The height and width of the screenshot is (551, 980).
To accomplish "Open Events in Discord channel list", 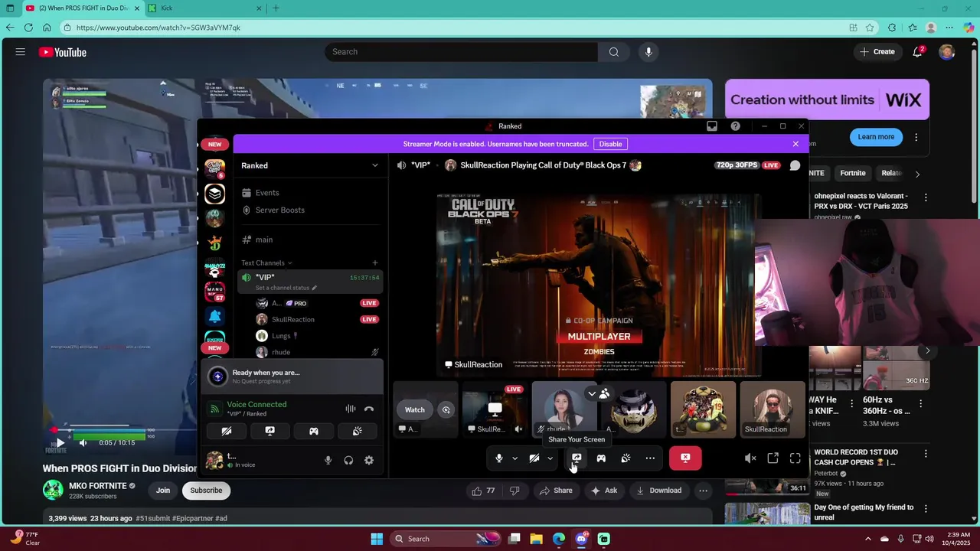I will (x=309, y=193).
